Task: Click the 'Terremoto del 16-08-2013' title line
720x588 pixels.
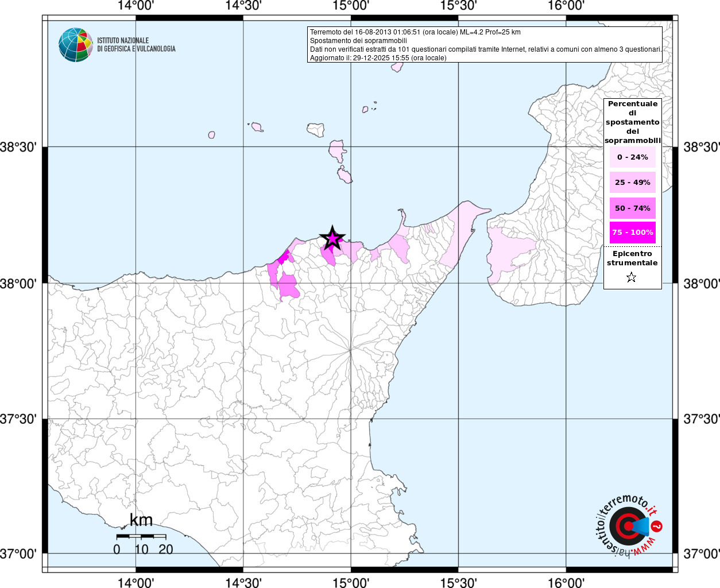Action: 415,32
